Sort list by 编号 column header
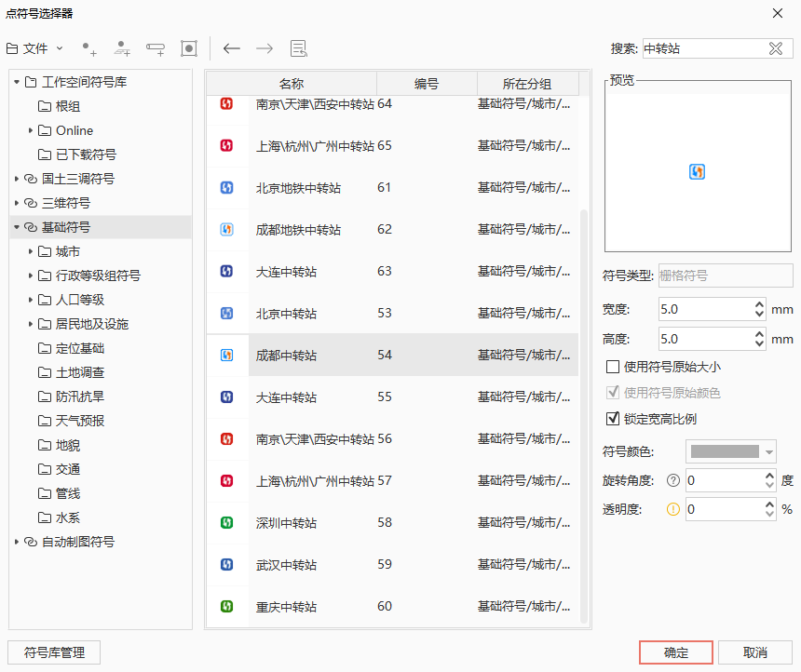This screenshot has height=672, width=801. pyautogui.click(x=427, y=84)
